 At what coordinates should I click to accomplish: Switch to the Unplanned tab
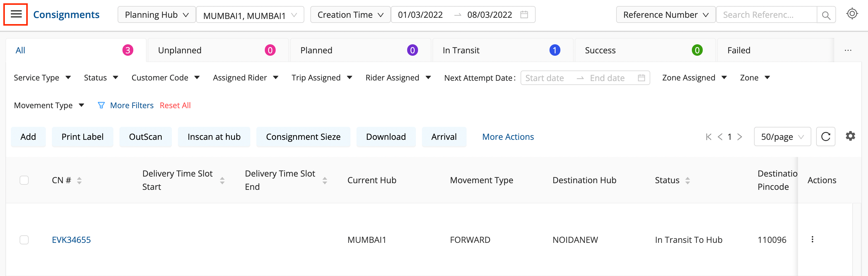coord(217,50)
